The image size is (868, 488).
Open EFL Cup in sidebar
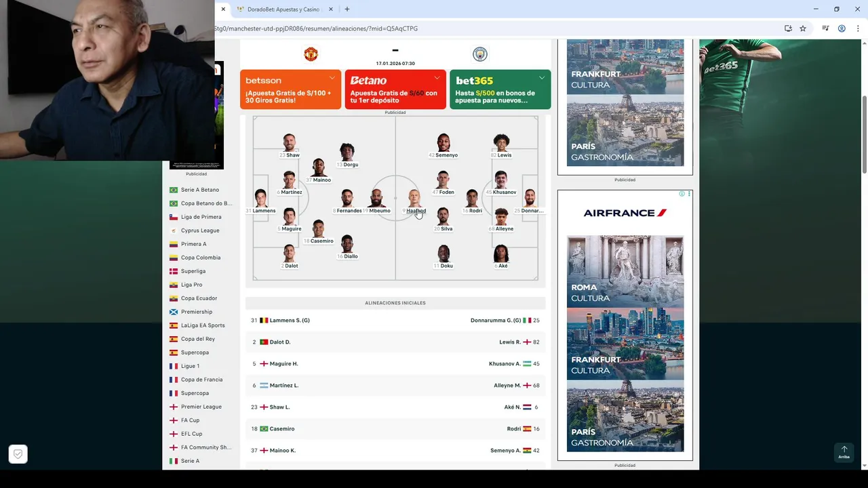(191, 434)
